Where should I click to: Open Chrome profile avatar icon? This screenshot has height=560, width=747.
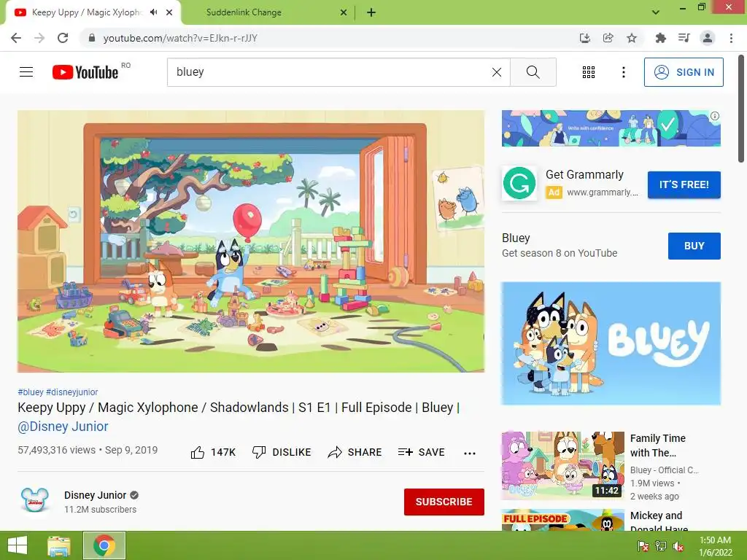(708, 38)
